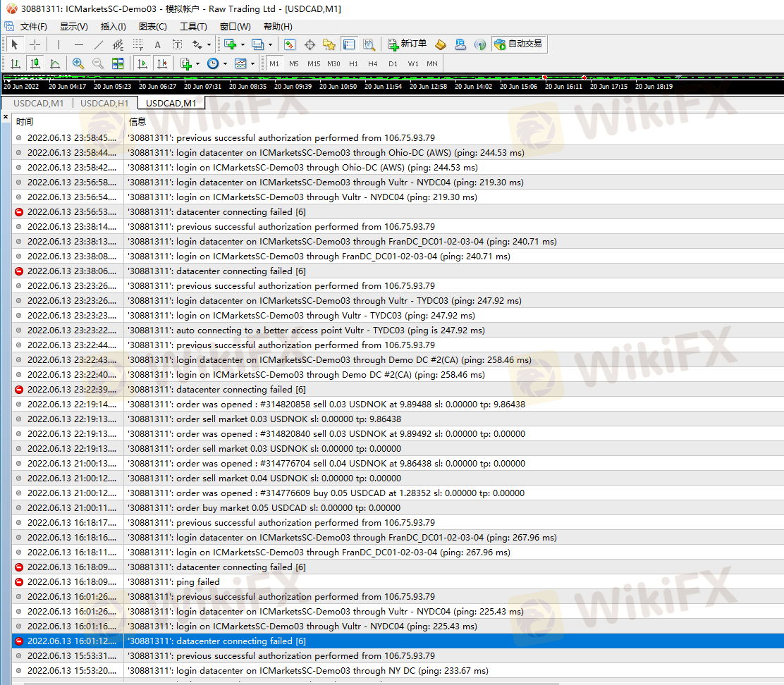The image size is (784, 685).
Task: Switch to the USDCAD,H1 chart tab
Action: (104, 104)
